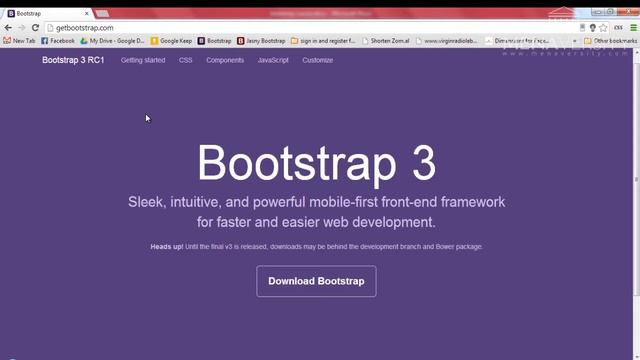This screenshot has height=360, width=640.
Task: Click the Download Bootstrap button
Action: pyautogui.click(x=316, y=281)
